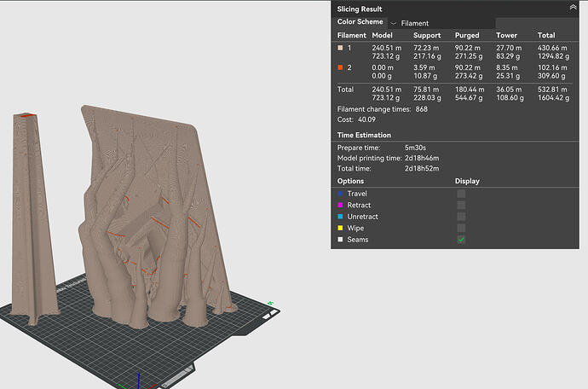
Task: Click the white Seams color icon
Action: (x=340, y=240)
